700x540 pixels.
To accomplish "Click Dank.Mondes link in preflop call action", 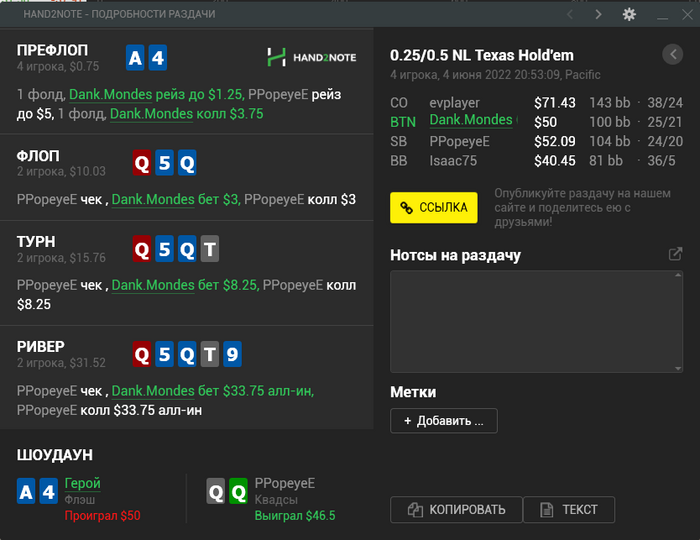I will (x=151, y=114).
